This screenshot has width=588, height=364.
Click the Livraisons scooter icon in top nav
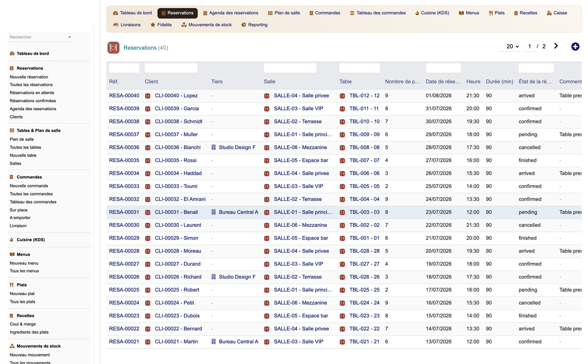(x=116, y=25)
